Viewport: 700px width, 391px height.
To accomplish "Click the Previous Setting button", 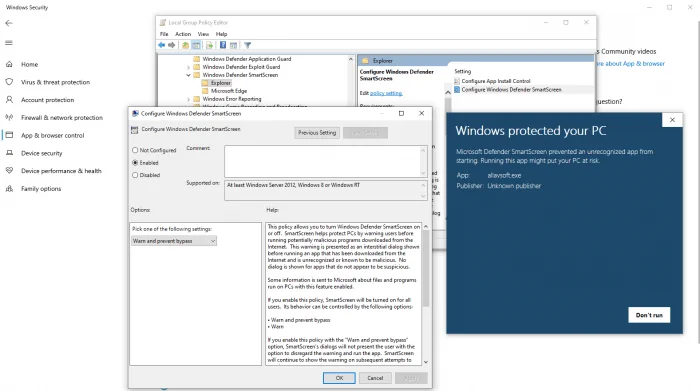I will 317,133.
